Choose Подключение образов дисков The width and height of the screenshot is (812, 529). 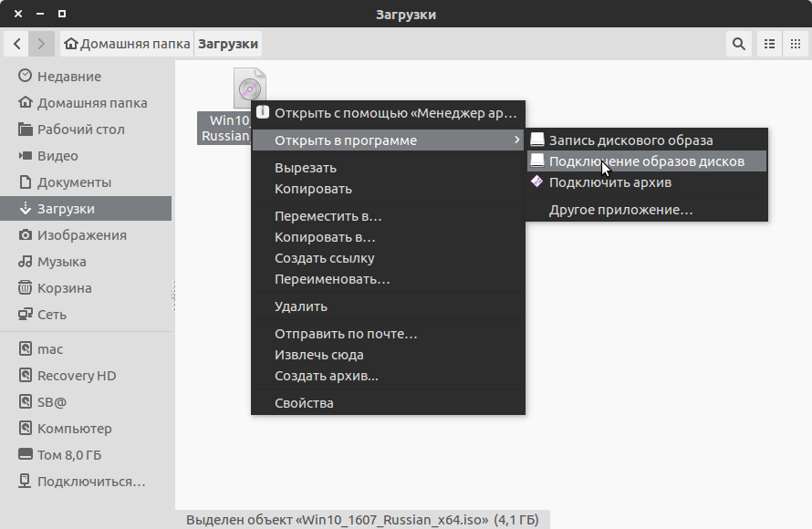[x=646, y=161]
